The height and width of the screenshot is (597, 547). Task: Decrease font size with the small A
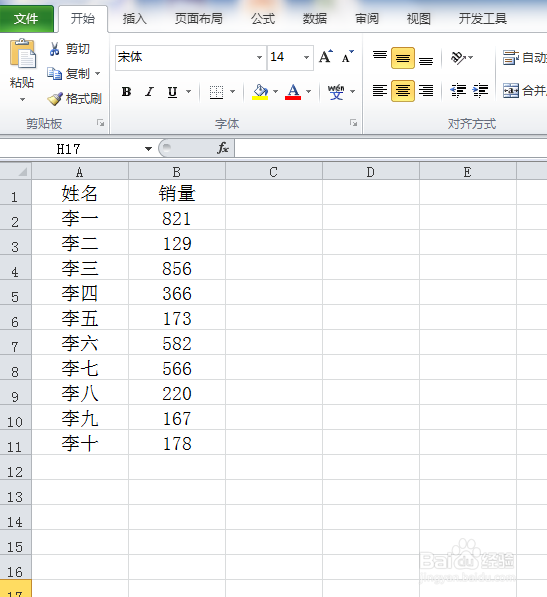pyautogui.click(x=348, y=57)
